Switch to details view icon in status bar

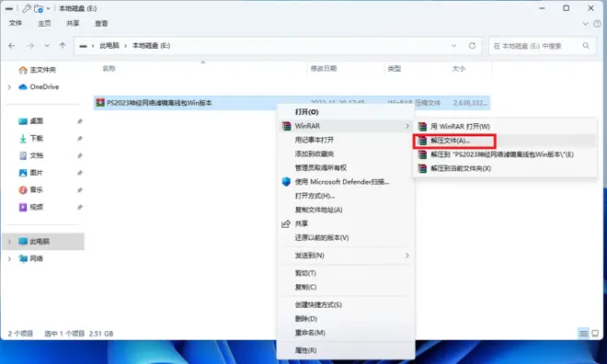(583, 333)
